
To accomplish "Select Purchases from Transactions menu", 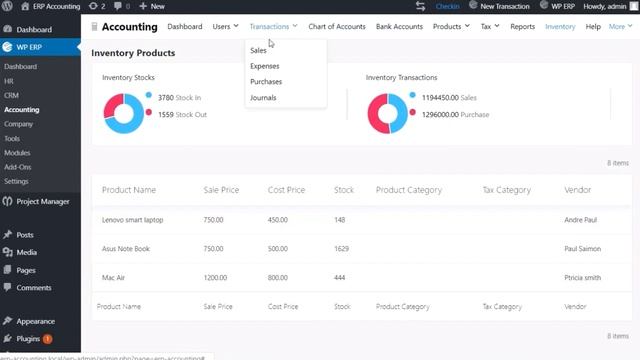I will click(x=266, y=82).
